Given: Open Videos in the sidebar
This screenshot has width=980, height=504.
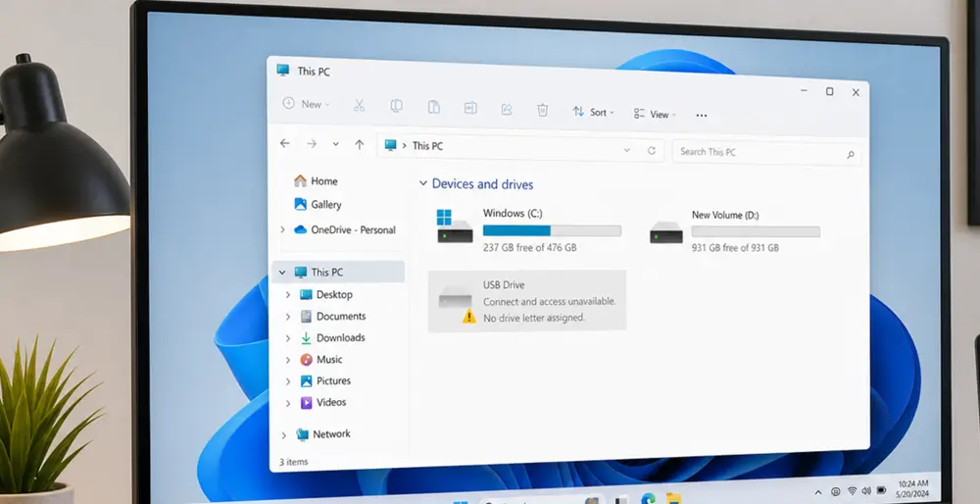Looking at the screenshot, I should click(323, 403).
